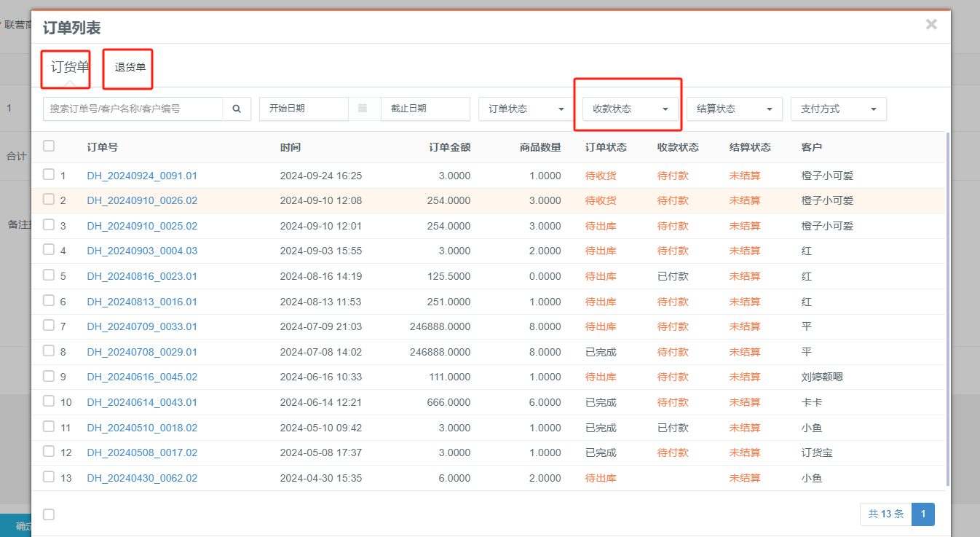Click the 商品数量 column header
The width and height of the screenshot is (980, 537).
pyautogui.click(x=540, y=147)
